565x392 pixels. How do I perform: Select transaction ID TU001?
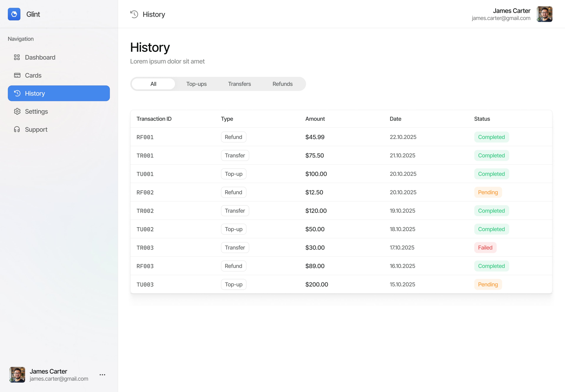(x=145, y=174)
